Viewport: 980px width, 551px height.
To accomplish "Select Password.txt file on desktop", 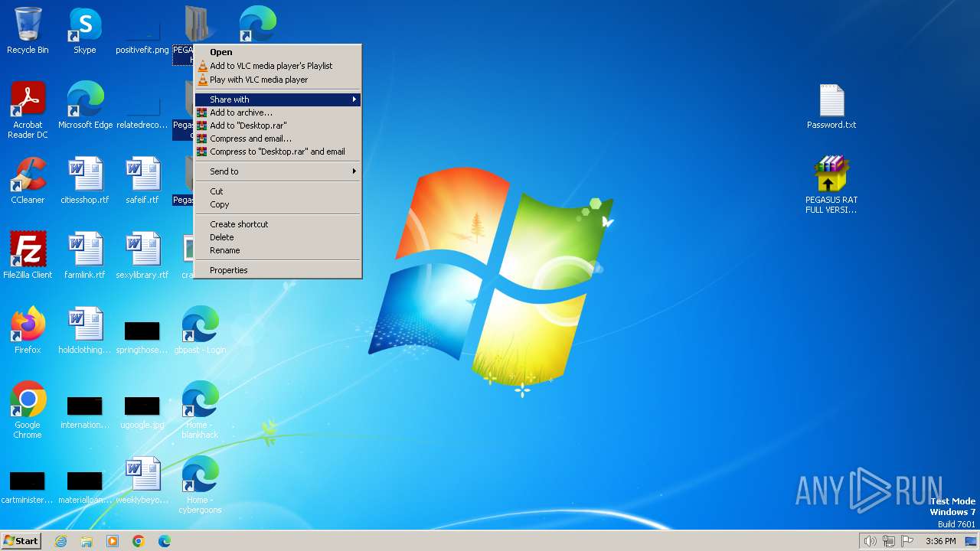I will pyautogui.click(x=831, y=106).
